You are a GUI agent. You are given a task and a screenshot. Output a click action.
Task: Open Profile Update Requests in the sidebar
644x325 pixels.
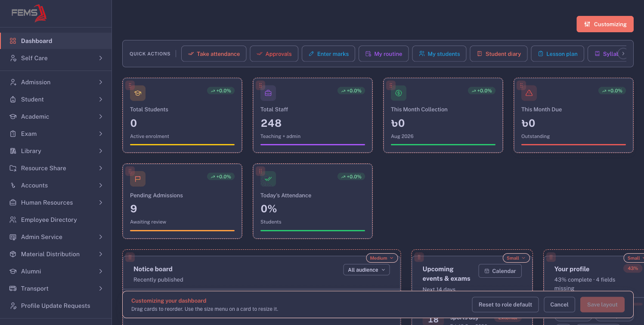coord(56,306)
